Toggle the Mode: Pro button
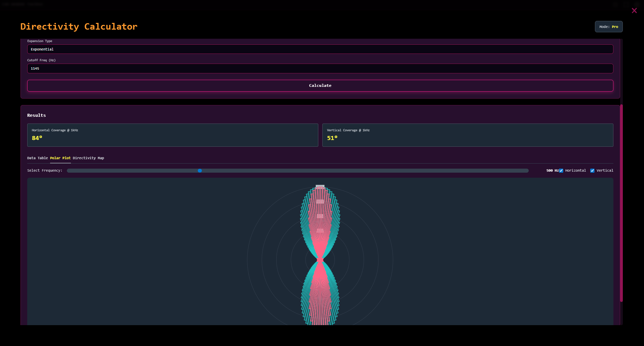644x346 pixels. pos(608,27)
